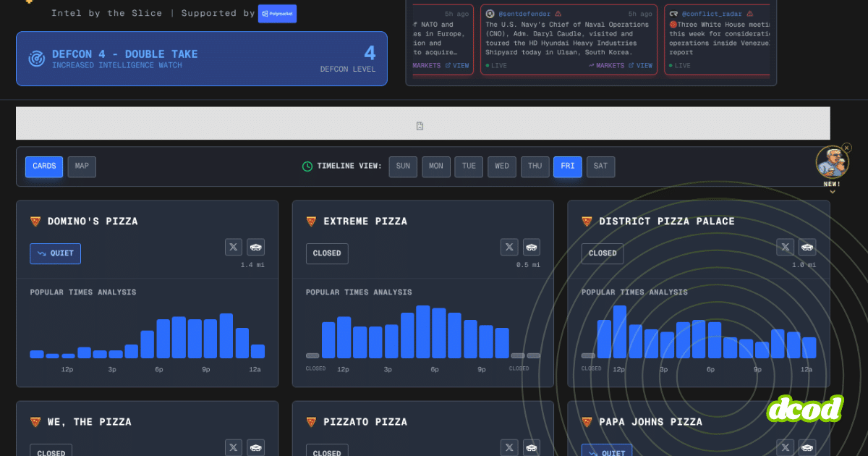Click the tallest bar in Extreme Pizza chart
Viewport: 868px width, 456px height.
click(423, 332)
